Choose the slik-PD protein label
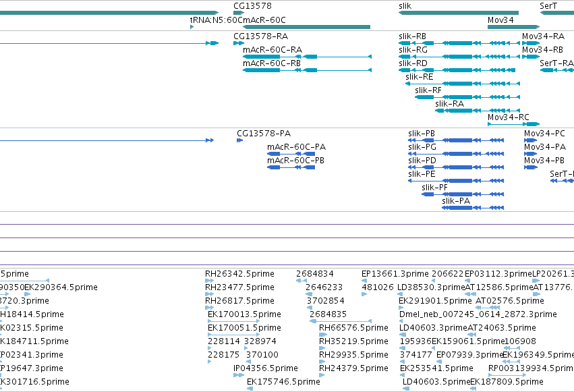The width and height of the screenshot is (574, 392). tap(422, 161)
